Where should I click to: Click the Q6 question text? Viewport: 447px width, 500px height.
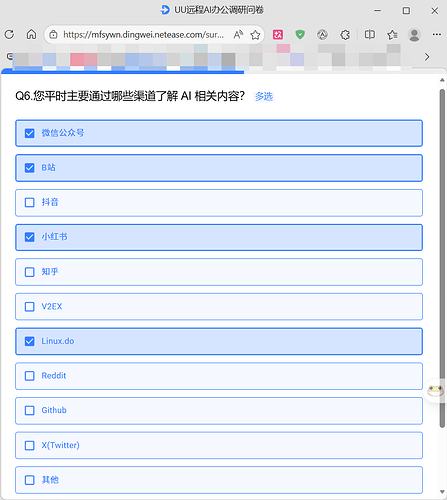pyautogui.click(x=130, y=96)
